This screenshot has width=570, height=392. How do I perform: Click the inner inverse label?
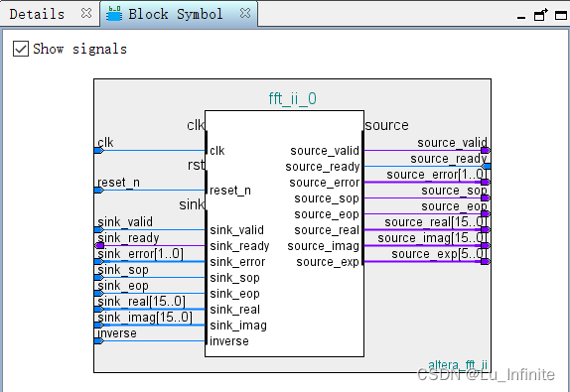click(x=229, y=341)
